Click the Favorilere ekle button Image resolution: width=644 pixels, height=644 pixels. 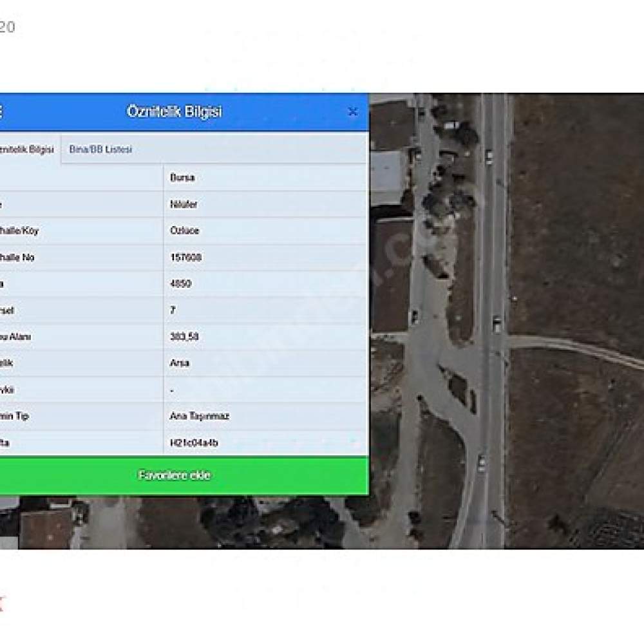pyautogui.click(x=184, y=476)
